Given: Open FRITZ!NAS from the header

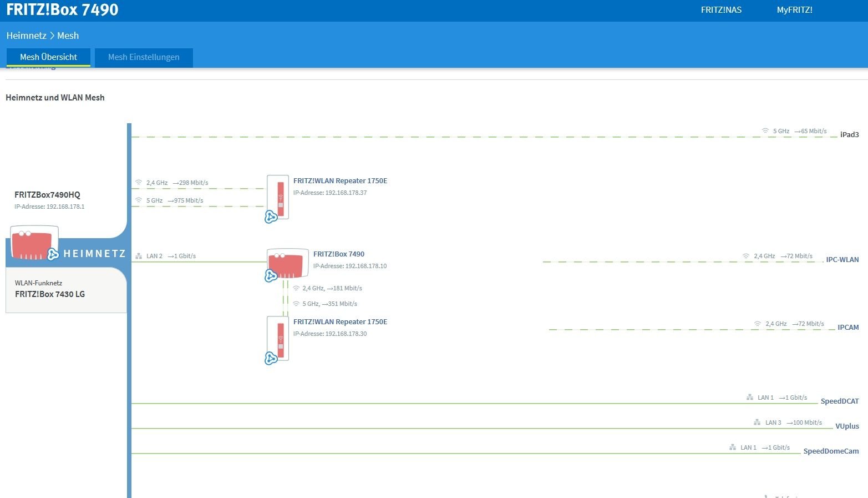Looking at the screenshot, I should pyautogui.click(x=721, y=10).
